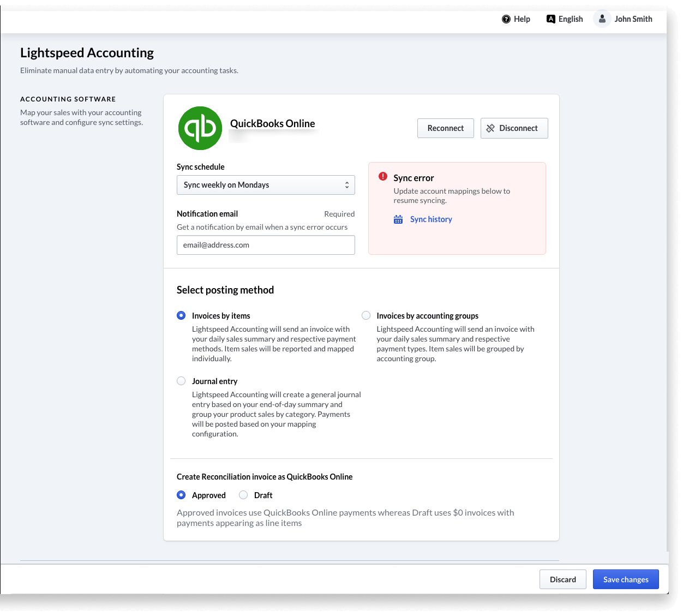Open the Sync history page
683x616 pixels.
click(x=430, y=219)
